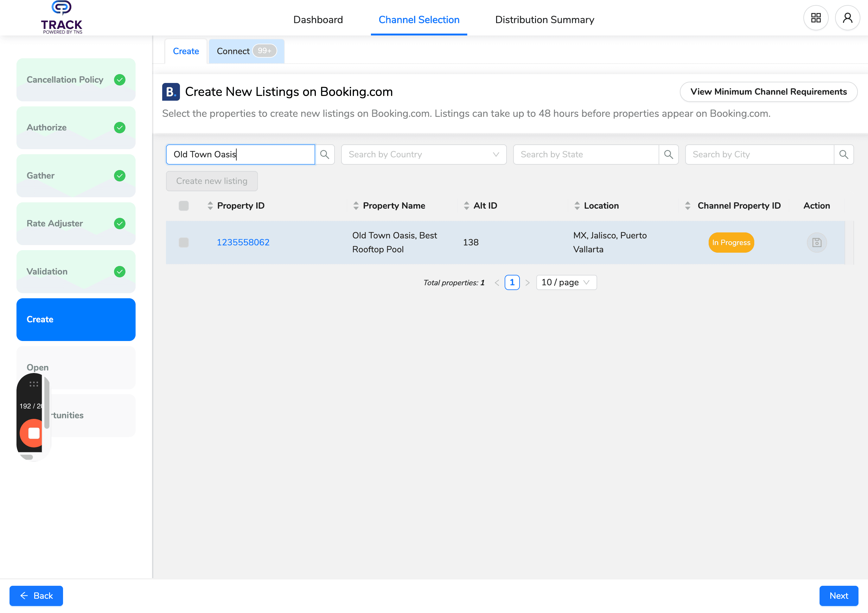Select the Channel Selection tab
The width and height of the screenshot is (868, 613).
419,20
